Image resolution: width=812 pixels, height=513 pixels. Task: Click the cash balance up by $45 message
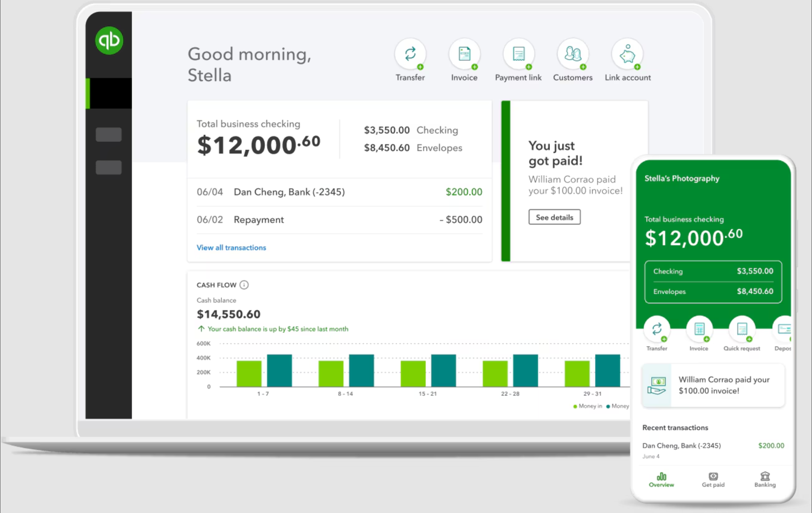(x=273, y=329)
